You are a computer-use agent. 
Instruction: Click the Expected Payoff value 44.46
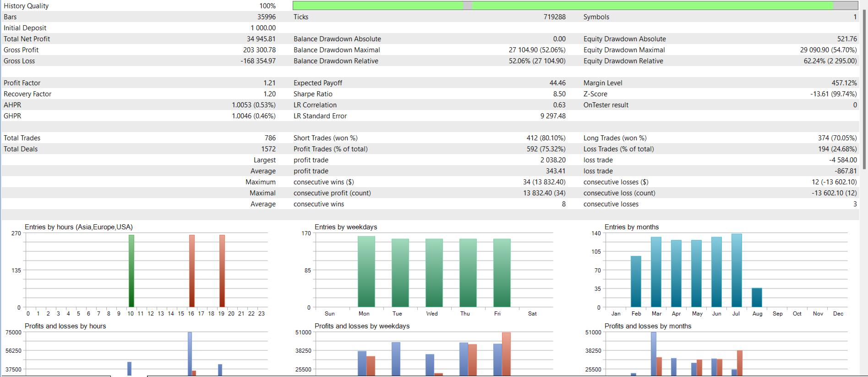[558, 83]
